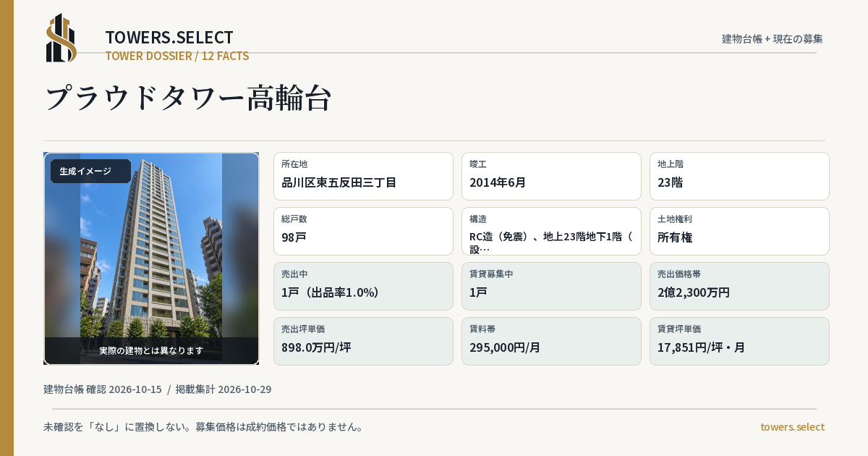Click the TOWERS.SELECT brand name
The image size is (868, 456).
click(x=169, y=38)
